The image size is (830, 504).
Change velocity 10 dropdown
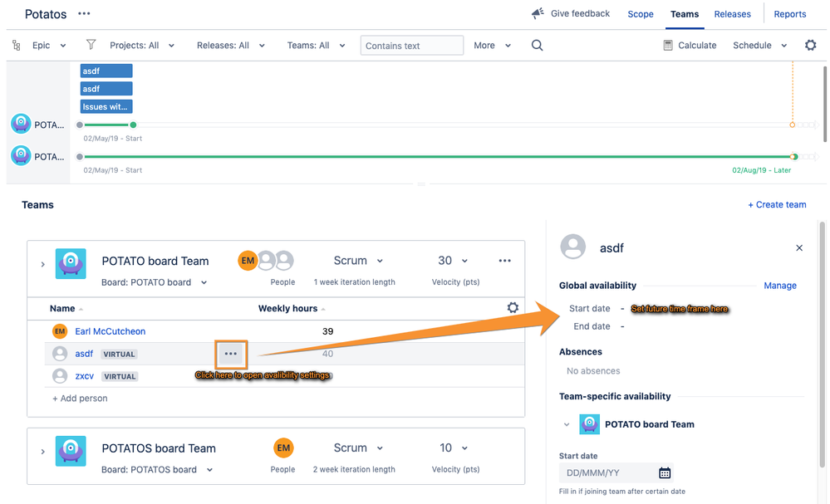click(x=453, y=448)
